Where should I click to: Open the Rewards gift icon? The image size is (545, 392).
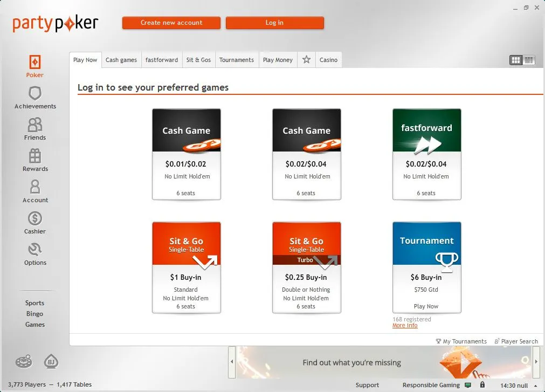point(35,156)
